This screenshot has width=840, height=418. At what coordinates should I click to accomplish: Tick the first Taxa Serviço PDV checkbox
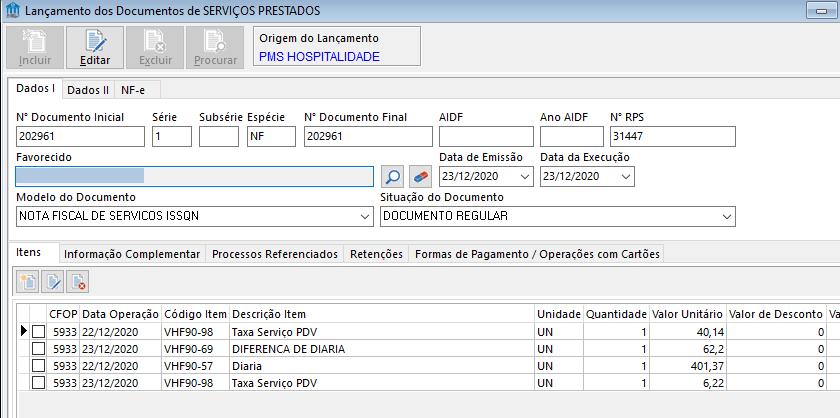[38, 331]
